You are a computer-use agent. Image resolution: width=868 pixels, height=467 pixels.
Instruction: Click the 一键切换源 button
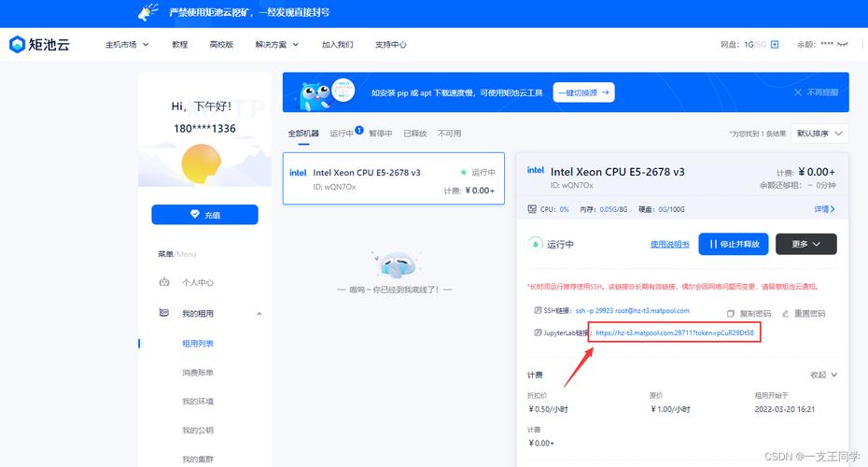coord(583,92)
